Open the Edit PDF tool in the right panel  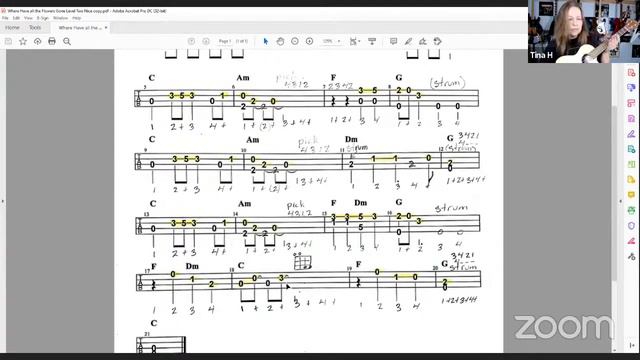(631, 103)
